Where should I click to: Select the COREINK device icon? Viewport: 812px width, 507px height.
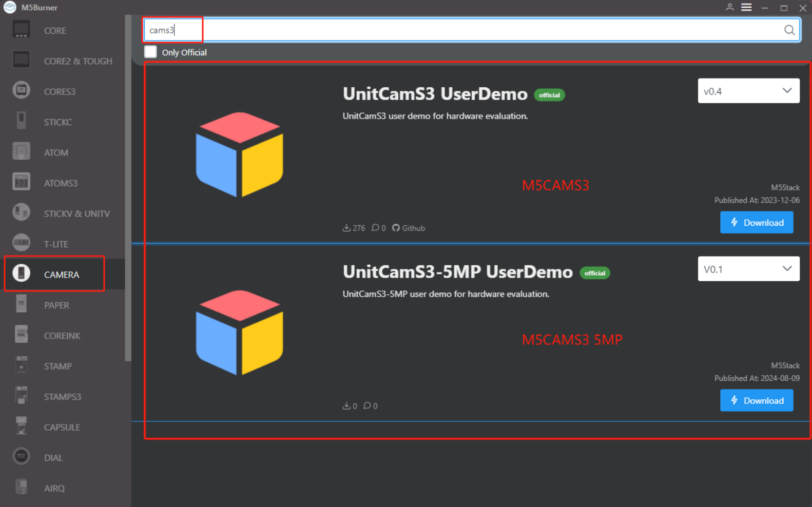[x=21, y=334]
